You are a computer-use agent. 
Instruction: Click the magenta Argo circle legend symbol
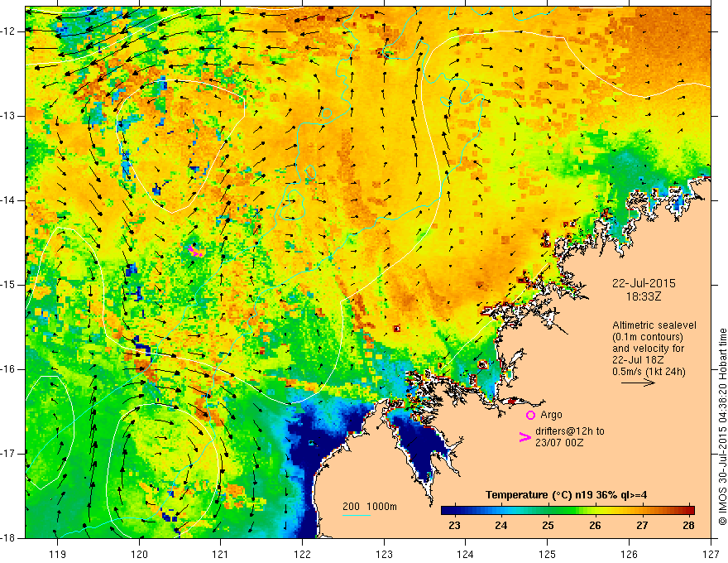click(530, 415)
